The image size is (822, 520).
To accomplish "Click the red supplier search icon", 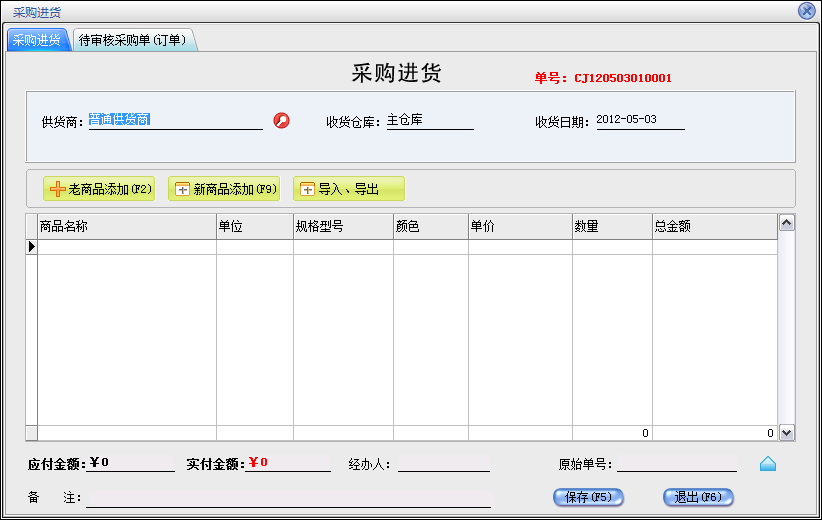I will [282, 121].
